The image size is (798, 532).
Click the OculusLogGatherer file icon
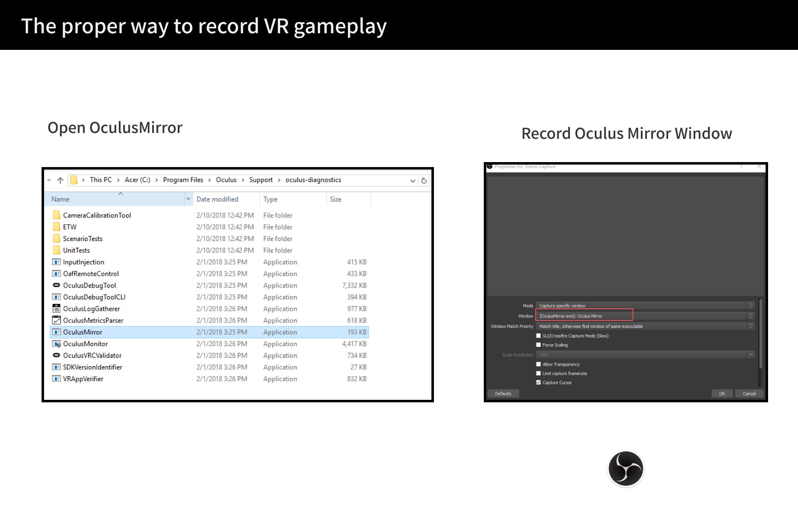click(x=57, y=309)
